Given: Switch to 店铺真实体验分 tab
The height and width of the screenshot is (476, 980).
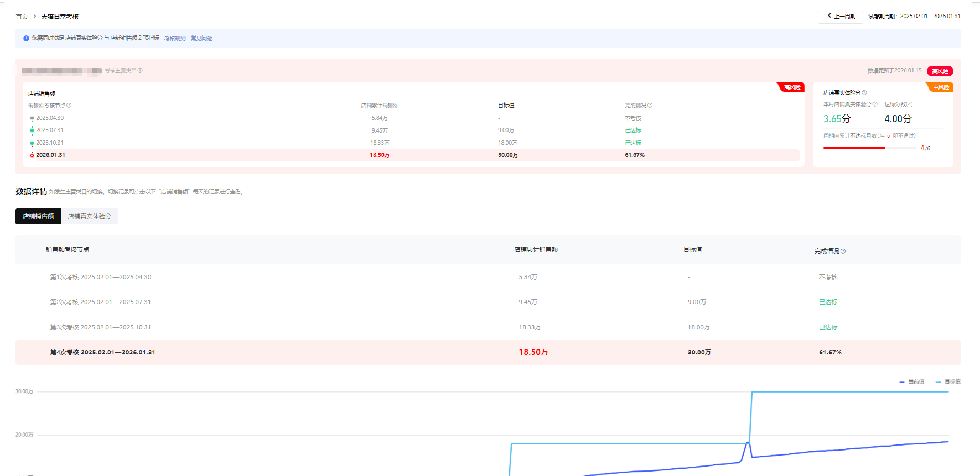Looking at the screenshot, I should click(x=90, y=217).
